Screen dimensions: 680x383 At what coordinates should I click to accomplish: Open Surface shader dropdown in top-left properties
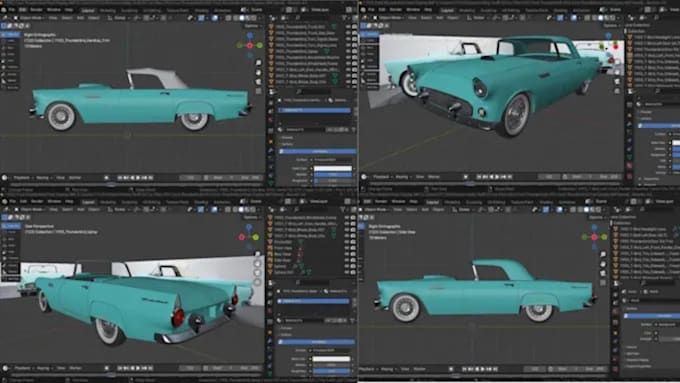click(x=332, y=160)
